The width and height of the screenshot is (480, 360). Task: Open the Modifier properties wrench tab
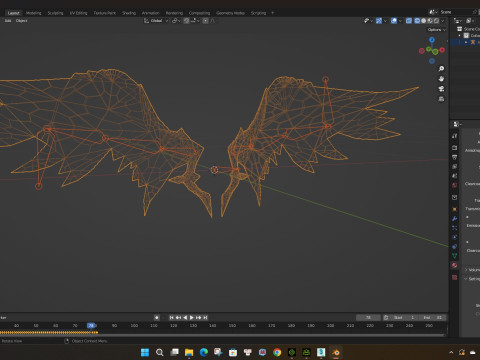click(455, 219)
